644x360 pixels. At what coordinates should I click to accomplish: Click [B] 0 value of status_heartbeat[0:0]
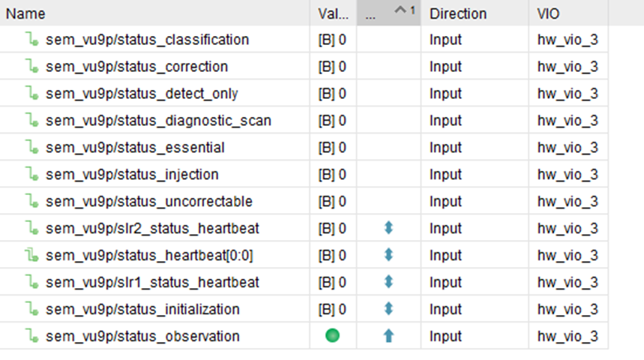[x=332, y=256]
